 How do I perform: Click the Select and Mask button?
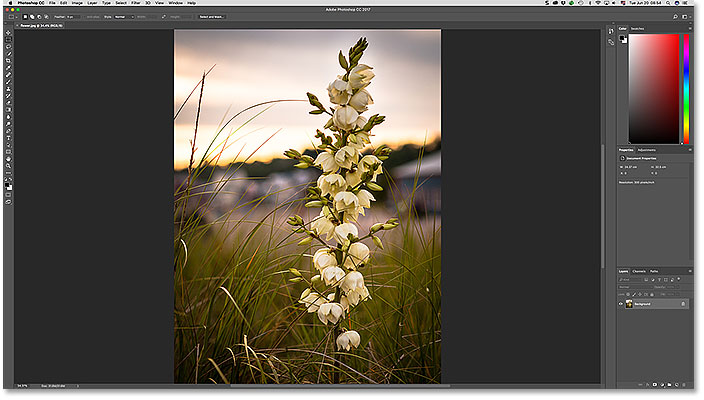pyautogui.click(x=211, y=17)
